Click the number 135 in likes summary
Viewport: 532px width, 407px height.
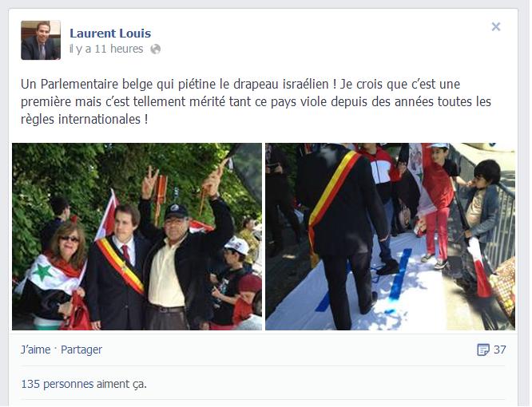click(30, 384)
